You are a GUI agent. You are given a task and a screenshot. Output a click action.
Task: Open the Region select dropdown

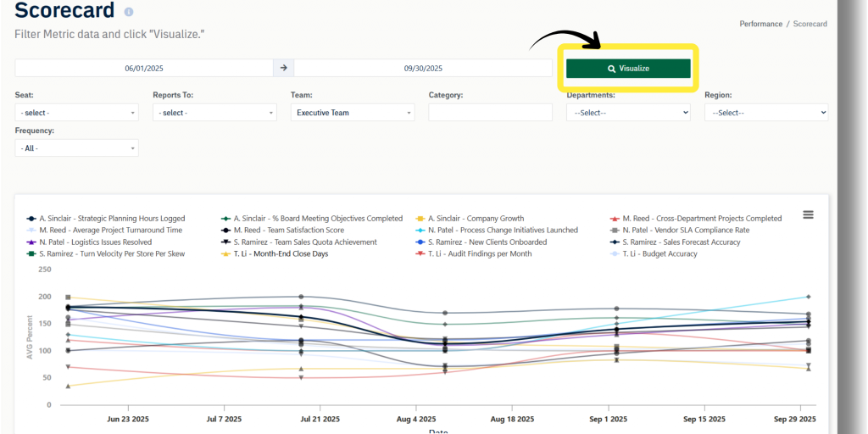pyautogui.click(x=765, y=113)
